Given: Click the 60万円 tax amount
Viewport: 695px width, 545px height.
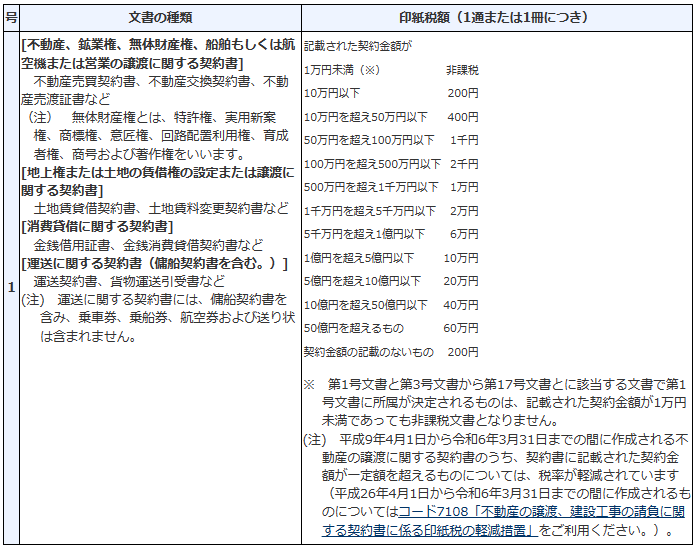Looking at the screenshot, I should tap(461, 328).
